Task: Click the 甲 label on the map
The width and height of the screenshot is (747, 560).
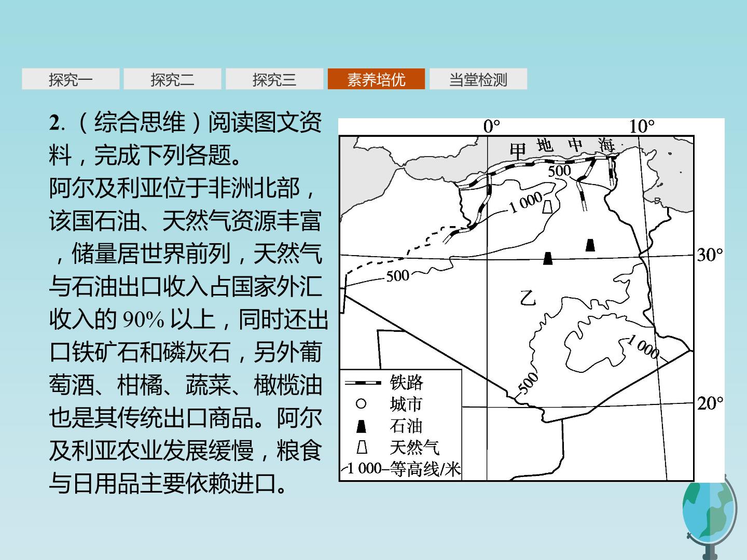Action: coord(518,151)
